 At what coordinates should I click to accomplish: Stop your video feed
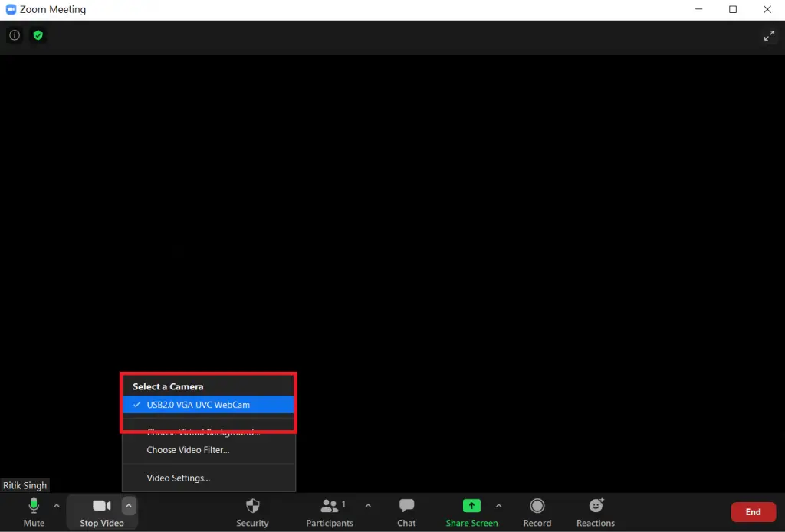tap(102, 512)
